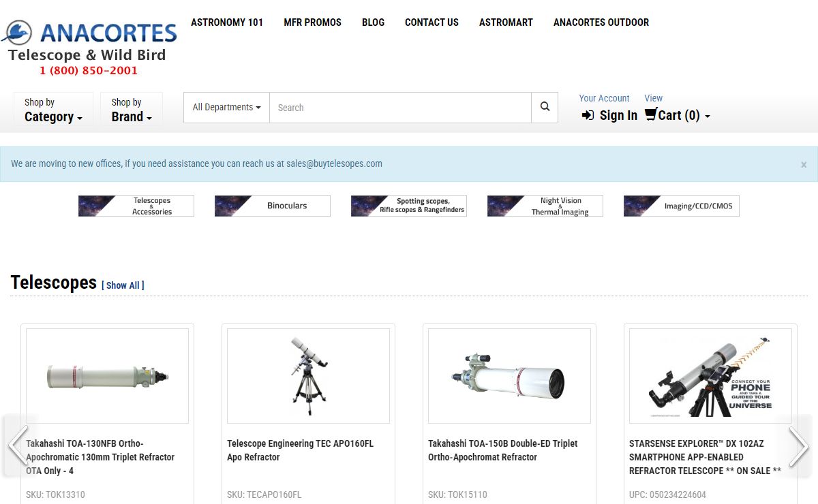The height and width of the screenshot is (504, 818).
Task: Click the phone number 1 (800) 850-2001
Action: 89,70
